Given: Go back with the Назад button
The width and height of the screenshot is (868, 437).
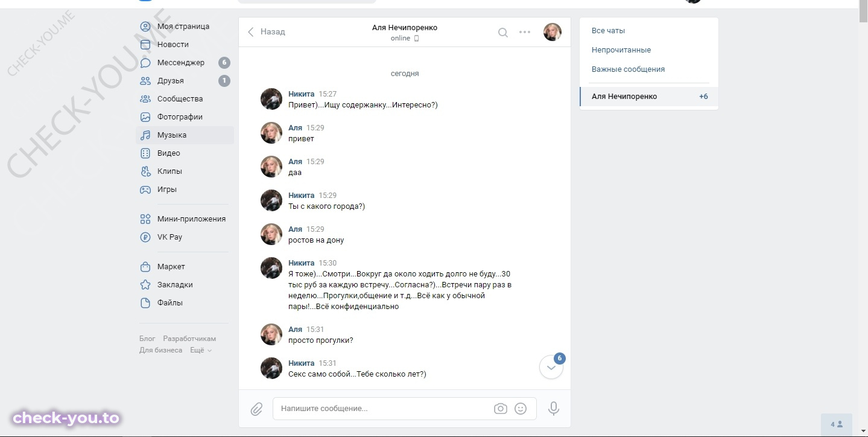Looking at the screenshot, I should point(267,32).
